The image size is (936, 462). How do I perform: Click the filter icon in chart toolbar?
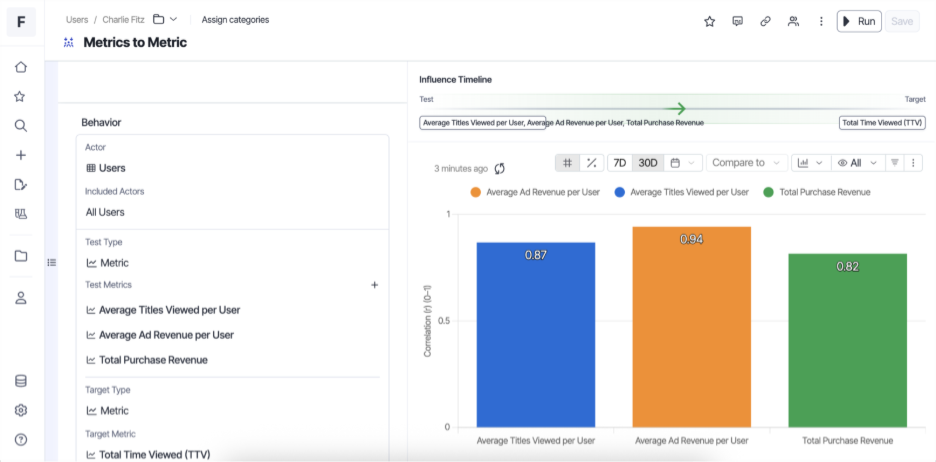895,162
